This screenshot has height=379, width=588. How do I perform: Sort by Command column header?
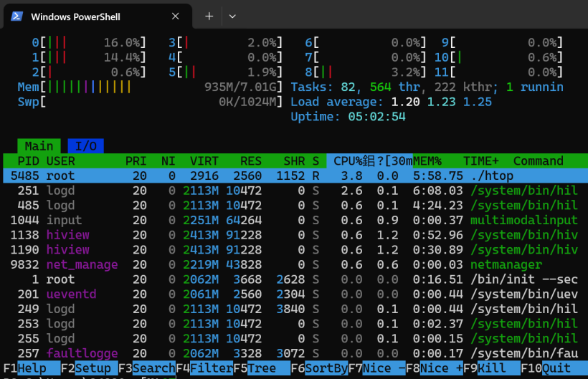(538, 161)
